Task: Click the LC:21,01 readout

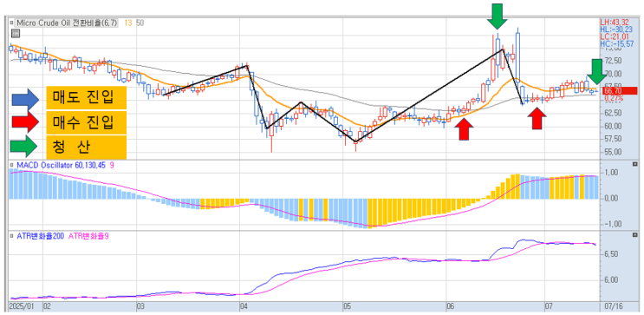Action: tap(615, 37)
